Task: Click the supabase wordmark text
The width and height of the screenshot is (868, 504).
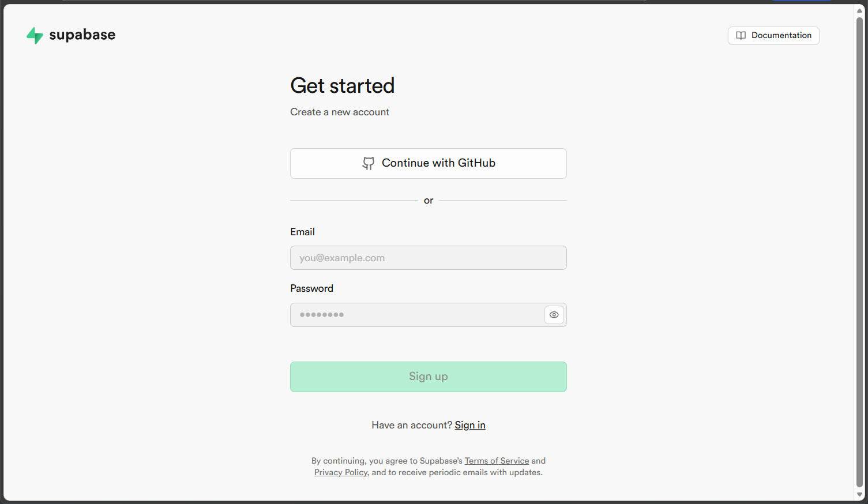Action: click(x=82, y=35)
